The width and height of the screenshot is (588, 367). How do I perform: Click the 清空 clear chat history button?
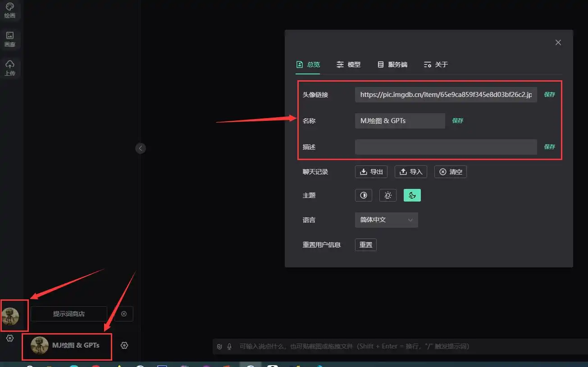tap(450, 171)
